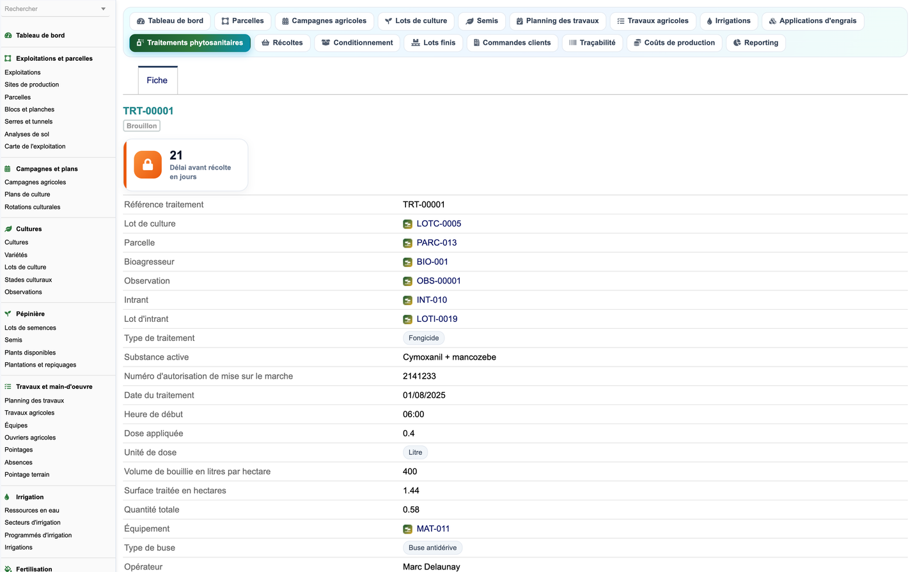Open Programmés d'irrigation in the sidebar
This screenshot has width=924, height=572.
[x=38, y=536]
